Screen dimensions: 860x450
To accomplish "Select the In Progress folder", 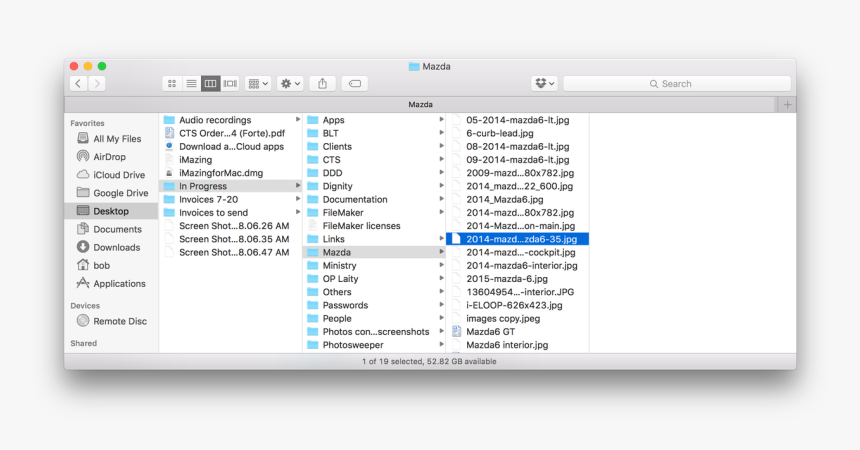I will (230, 185).
